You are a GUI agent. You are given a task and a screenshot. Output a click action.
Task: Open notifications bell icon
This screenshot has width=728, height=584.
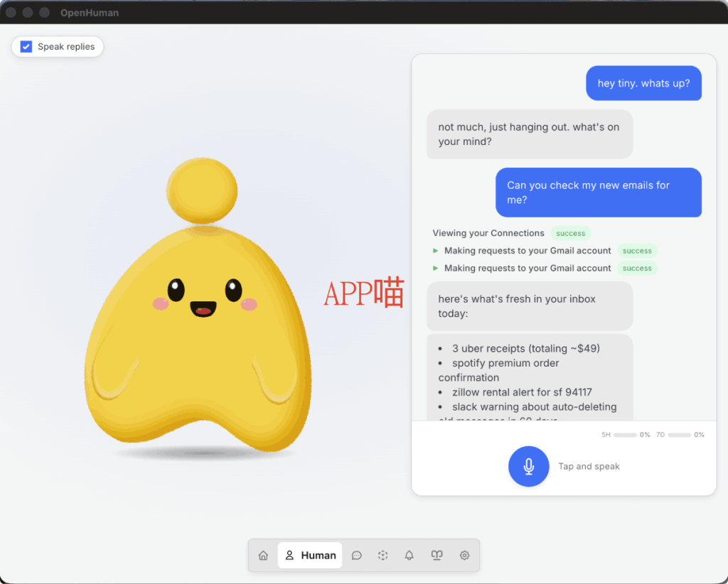tap(409, 556)
